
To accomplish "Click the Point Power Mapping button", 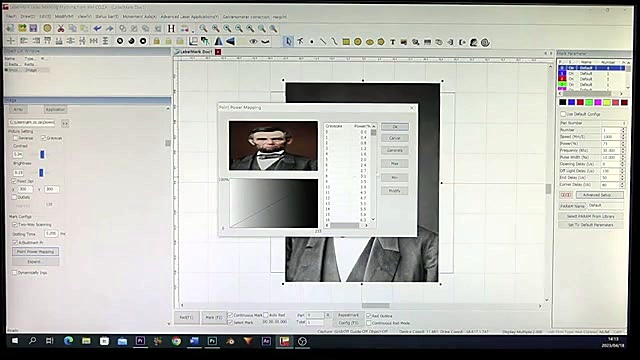I will pyautogui.click(x=36, y=251).
